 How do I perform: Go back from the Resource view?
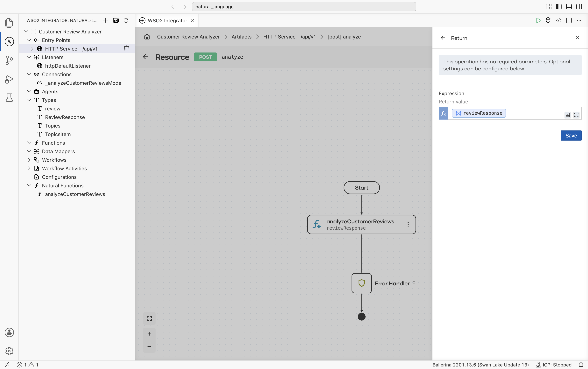click(145, 57)
